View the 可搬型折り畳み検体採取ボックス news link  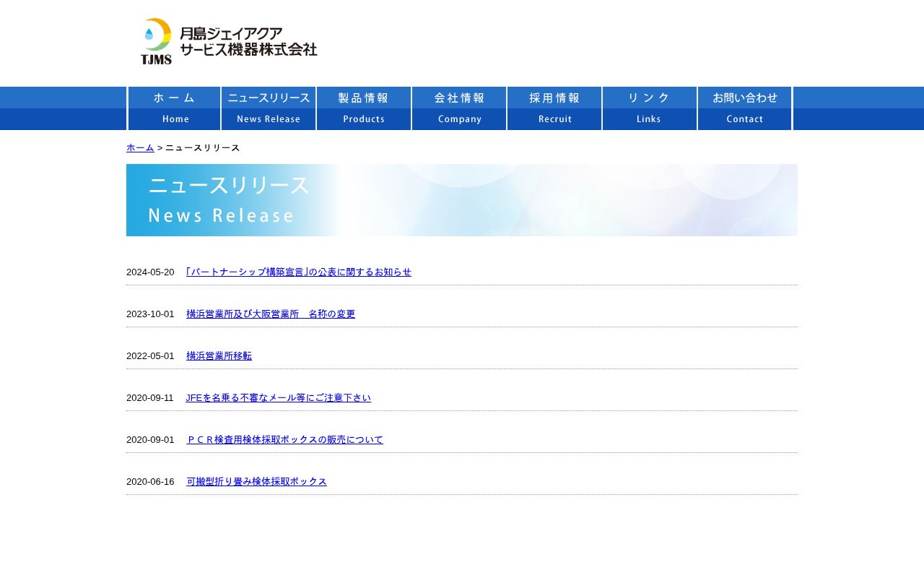pos(256,482)
